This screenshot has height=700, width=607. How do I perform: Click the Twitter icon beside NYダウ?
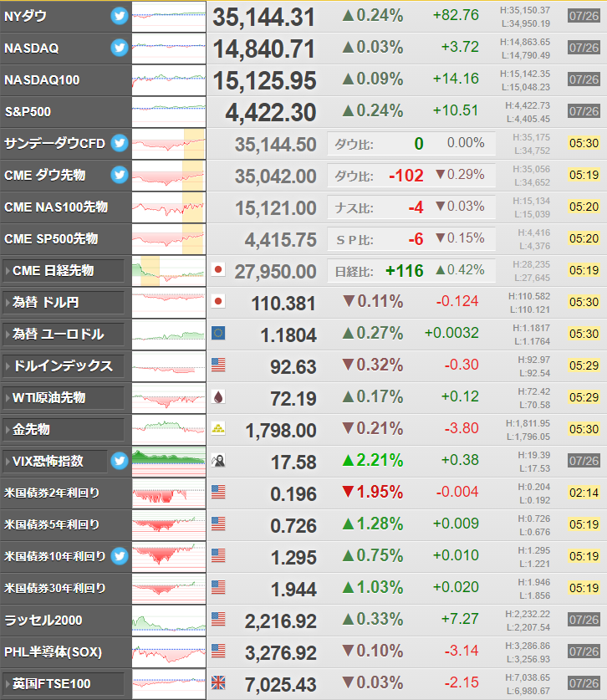pos(120,16)
